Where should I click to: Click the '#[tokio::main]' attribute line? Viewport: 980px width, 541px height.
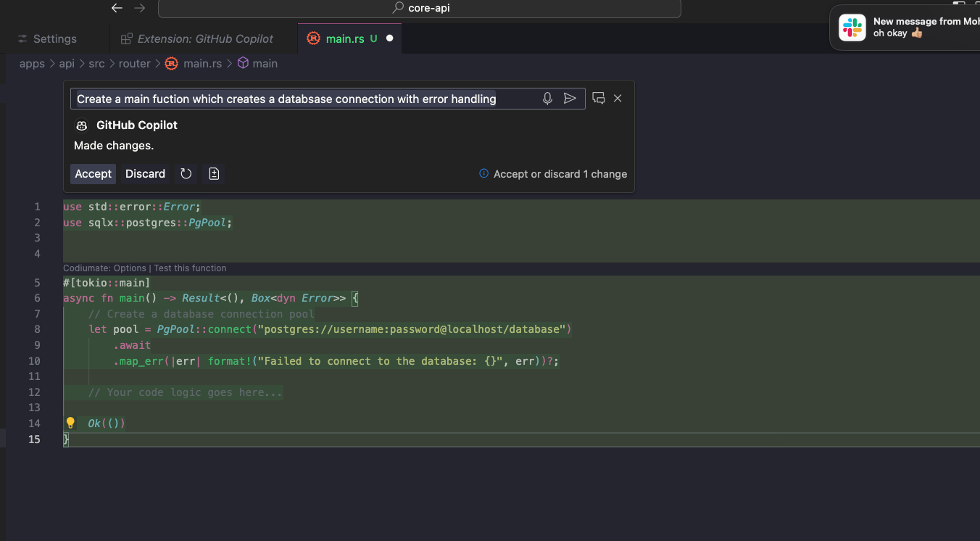point(107,283)
